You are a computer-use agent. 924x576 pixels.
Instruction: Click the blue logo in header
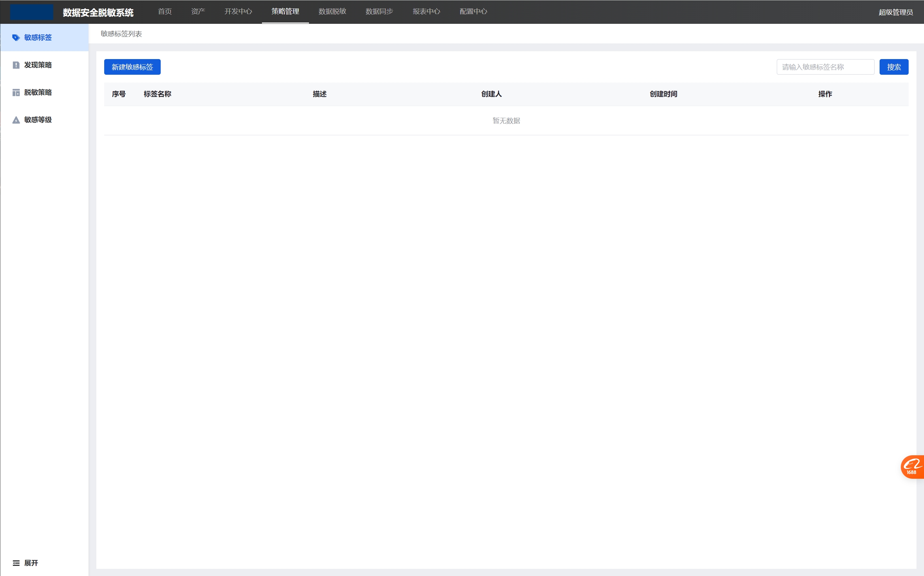32,12
